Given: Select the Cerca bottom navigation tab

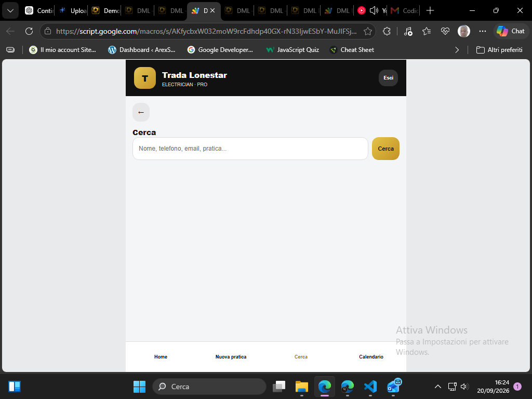Looking at the screenshot, I should coord(301,356).
